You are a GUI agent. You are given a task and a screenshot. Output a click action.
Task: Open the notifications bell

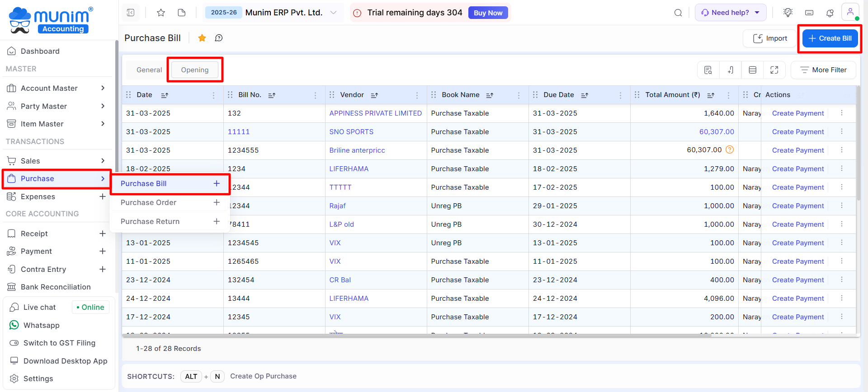coord(830,13)
